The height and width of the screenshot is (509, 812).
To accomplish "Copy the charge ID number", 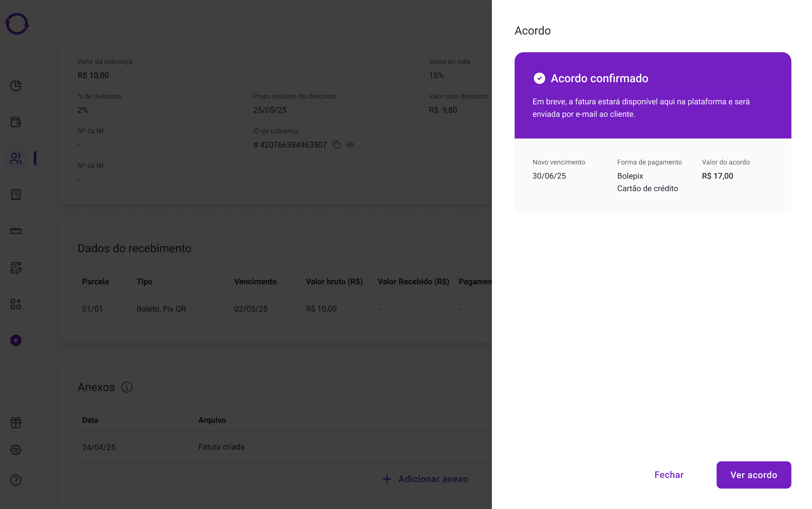I will [x=337, y=145].
